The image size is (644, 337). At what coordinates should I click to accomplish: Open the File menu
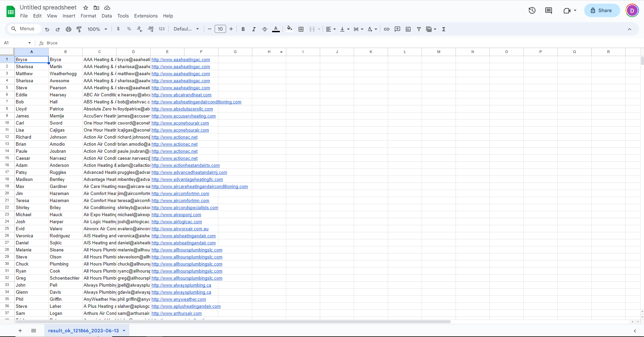click(24, 16)
